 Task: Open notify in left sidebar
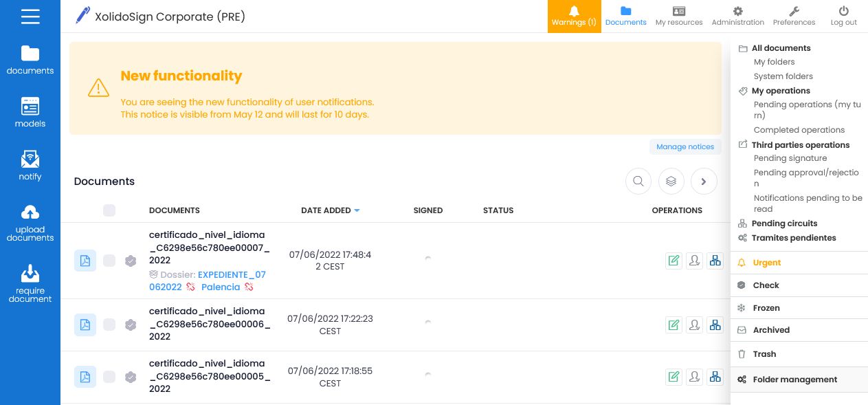point(30,166)
